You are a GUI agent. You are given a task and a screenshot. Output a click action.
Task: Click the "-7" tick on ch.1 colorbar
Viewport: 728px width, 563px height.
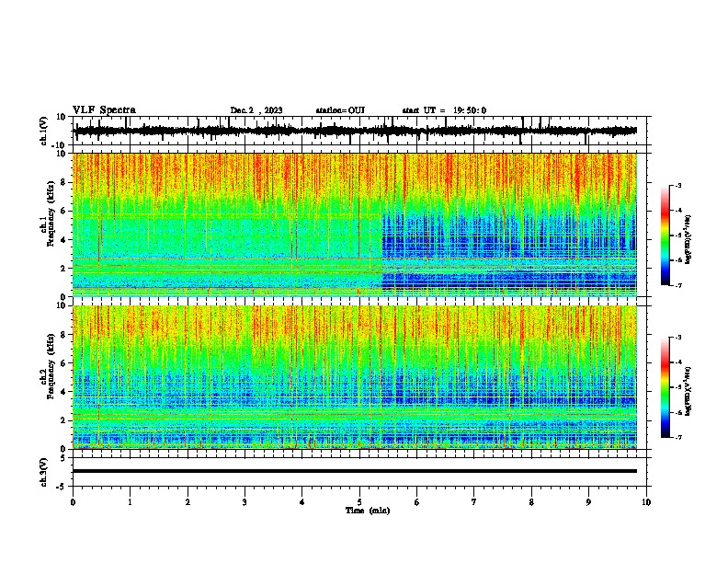[677, 286]
